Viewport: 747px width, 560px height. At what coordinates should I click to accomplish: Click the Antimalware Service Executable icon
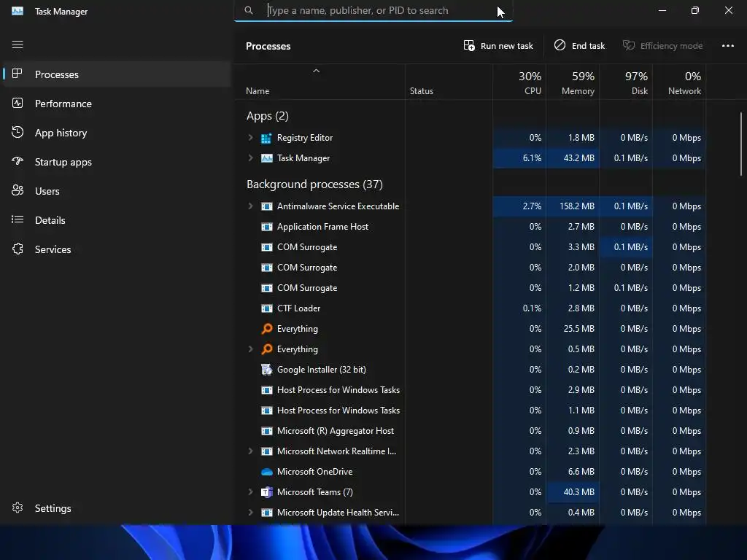point(267,206)
